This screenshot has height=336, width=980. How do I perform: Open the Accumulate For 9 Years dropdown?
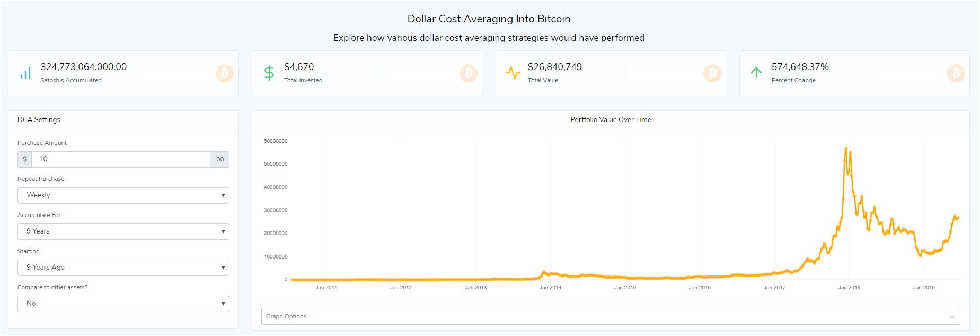click(123, 231)
